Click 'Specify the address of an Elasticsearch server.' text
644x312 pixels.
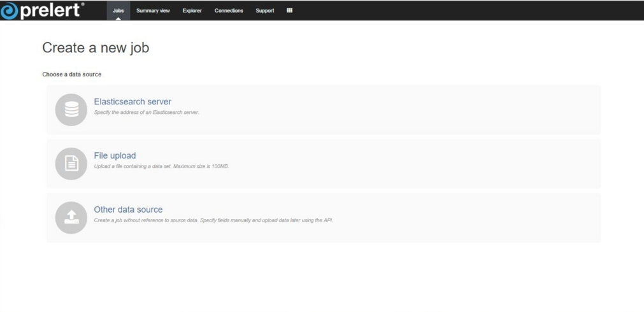[147, 112]
